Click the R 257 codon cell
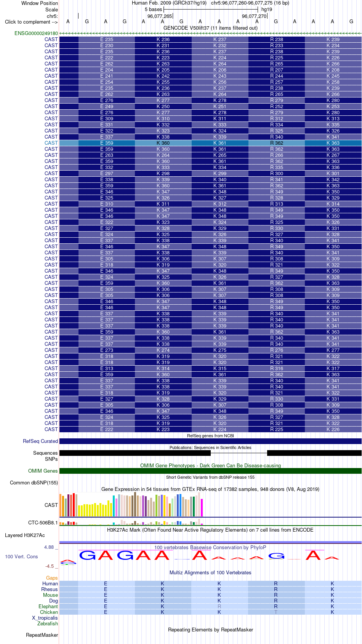This screenshot has width=362, height=644. point(277,82)
